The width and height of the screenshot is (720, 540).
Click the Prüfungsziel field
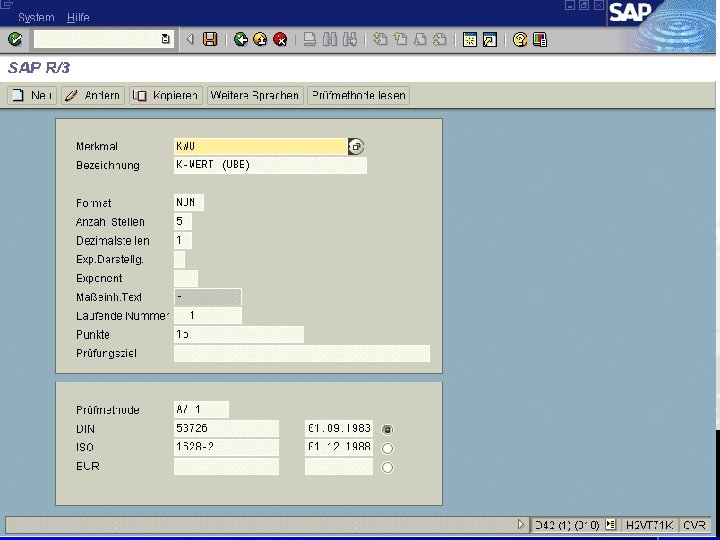click(x=302, y=353)
